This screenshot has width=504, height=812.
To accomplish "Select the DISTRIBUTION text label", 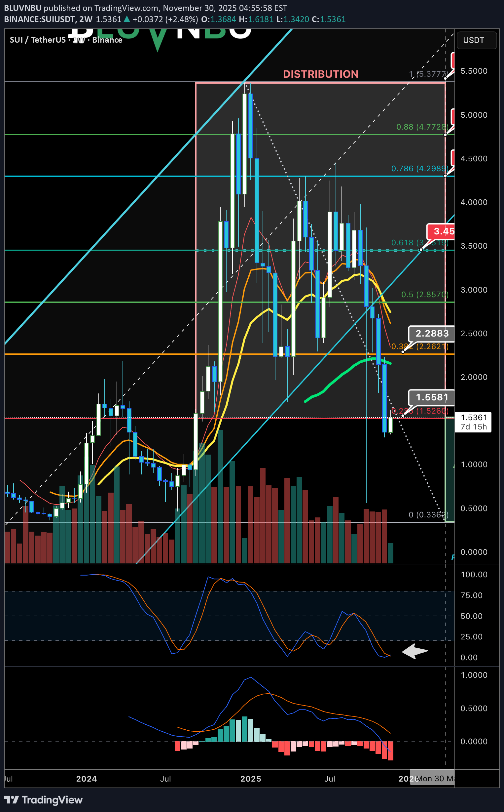I will click(320, 74).
